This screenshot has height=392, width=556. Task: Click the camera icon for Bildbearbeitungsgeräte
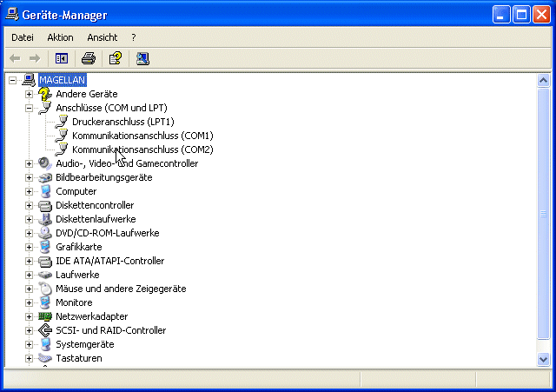coord(45,177)
